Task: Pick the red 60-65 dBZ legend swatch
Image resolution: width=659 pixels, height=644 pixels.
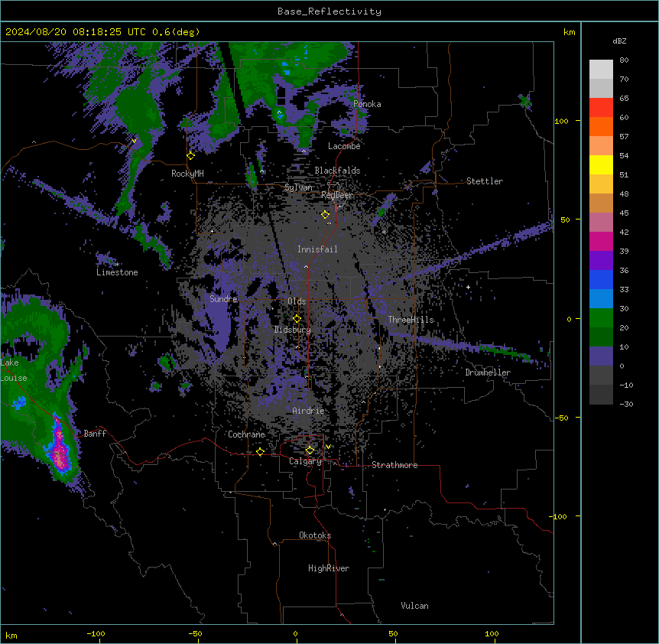Action: coord(601,107)
